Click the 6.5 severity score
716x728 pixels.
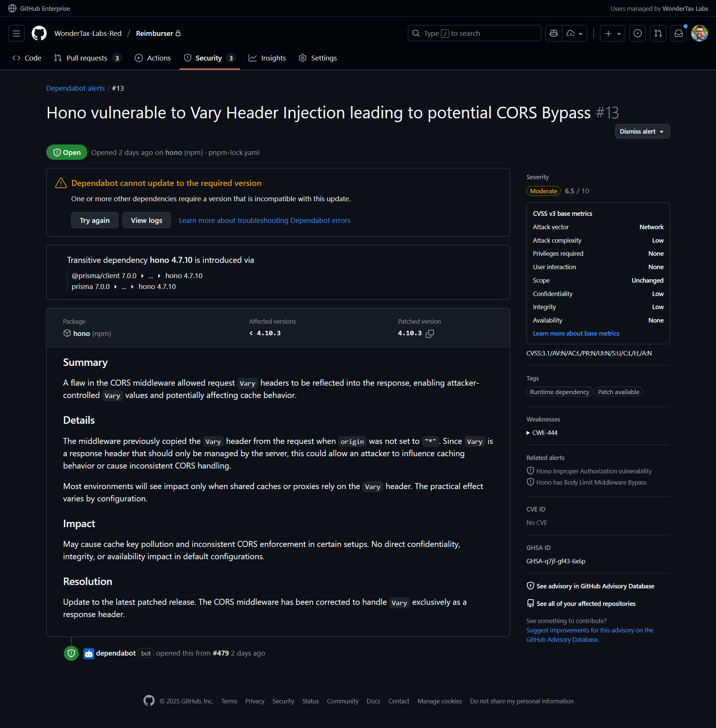pyautogui.click(x=569, y=191)
